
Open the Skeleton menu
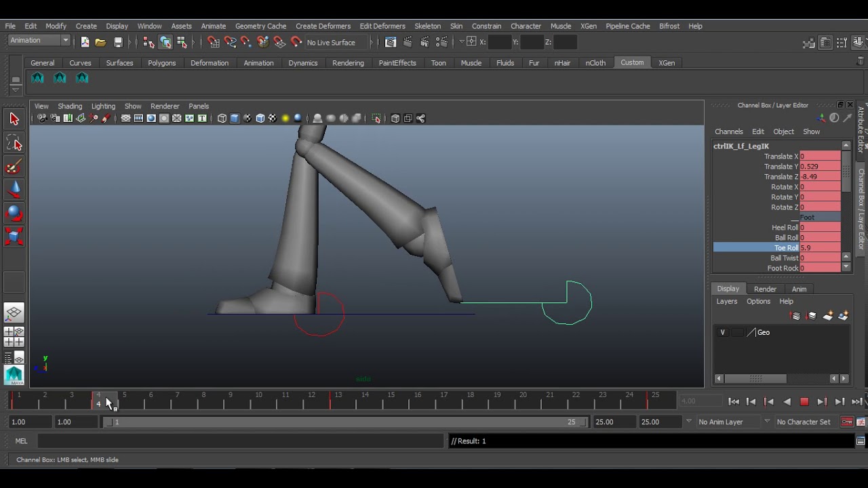click(427, 26)
